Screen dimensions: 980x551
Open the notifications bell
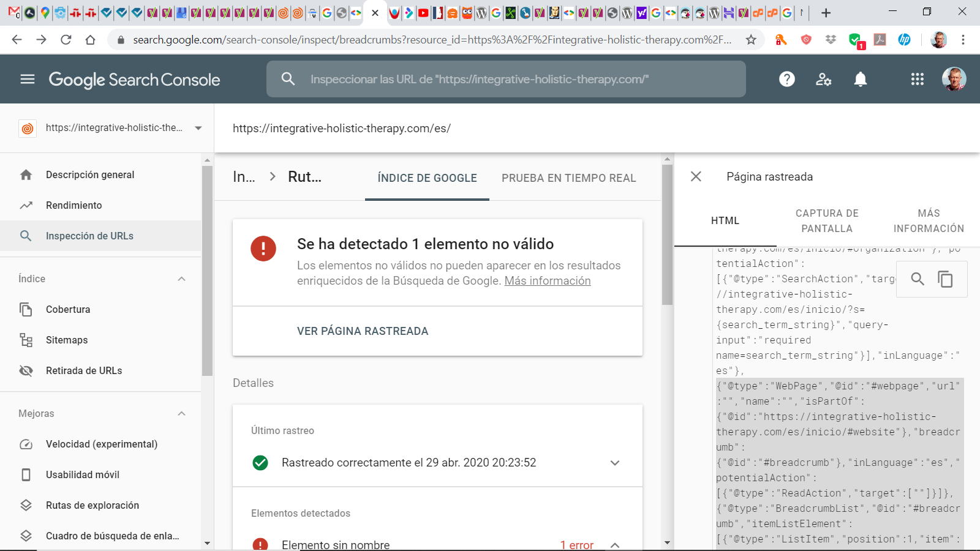tap(861, 79)
